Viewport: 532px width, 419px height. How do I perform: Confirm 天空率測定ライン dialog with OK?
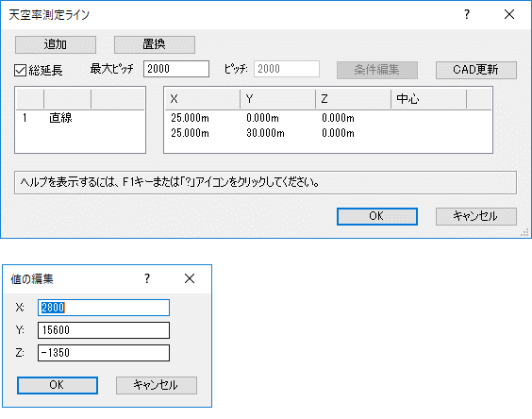click(x=377, y=216)
